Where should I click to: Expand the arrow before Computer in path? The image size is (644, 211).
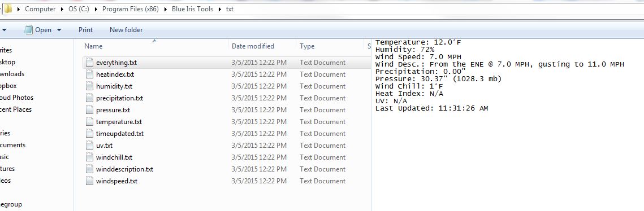coord(19,9)
